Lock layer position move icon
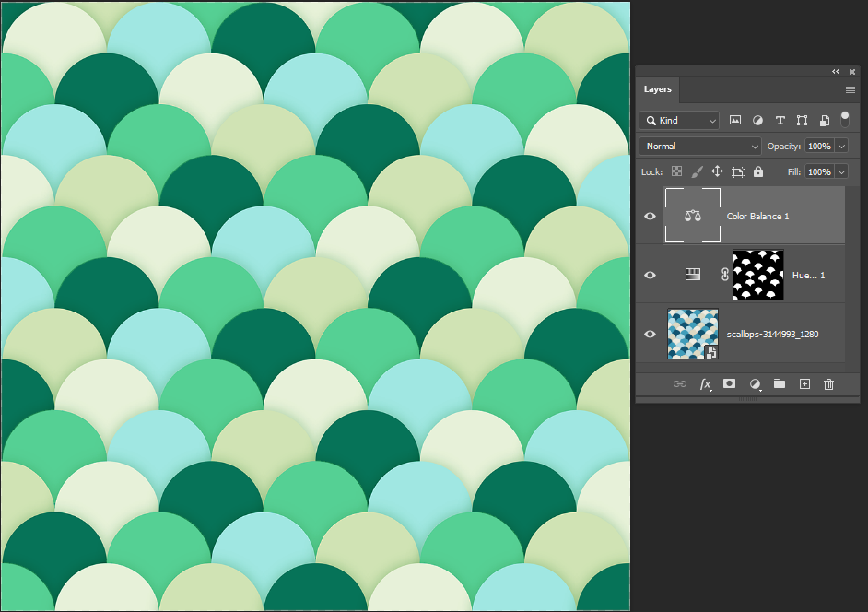868x612 pixels. tap(717, 171)
